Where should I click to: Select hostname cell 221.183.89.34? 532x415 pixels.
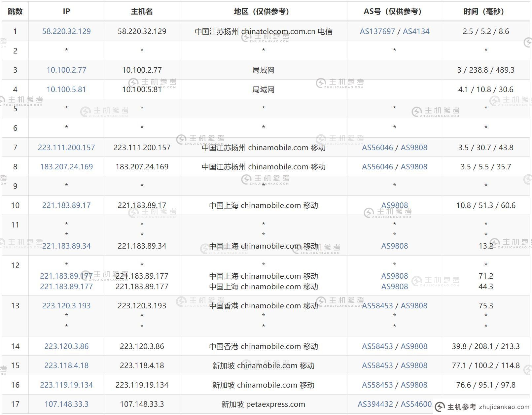(x=142, y=246)
